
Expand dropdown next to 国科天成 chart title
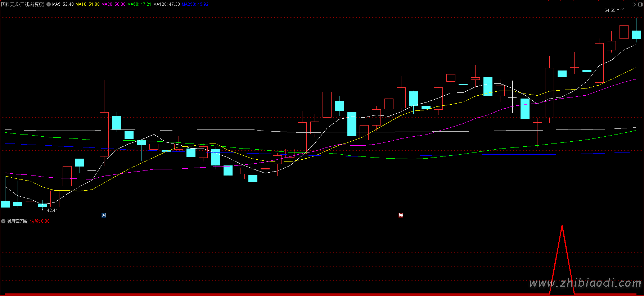tap(49, 4)
